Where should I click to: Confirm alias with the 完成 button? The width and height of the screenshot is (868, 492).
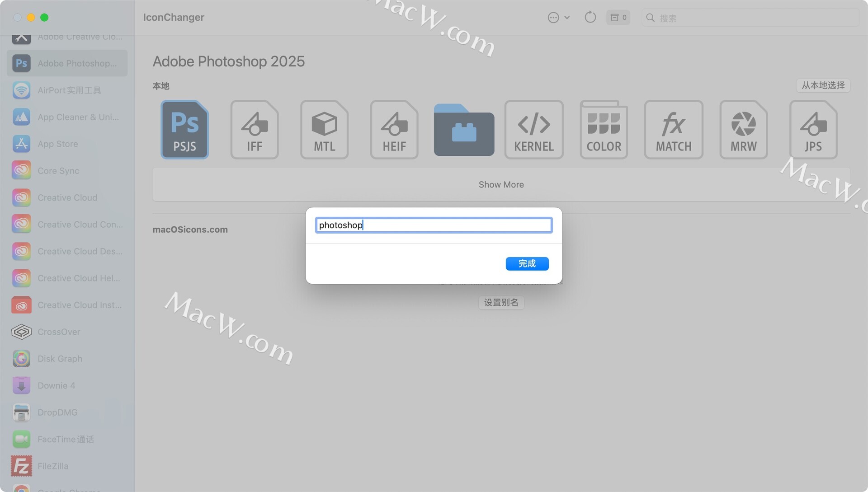(x=527, y=263)
